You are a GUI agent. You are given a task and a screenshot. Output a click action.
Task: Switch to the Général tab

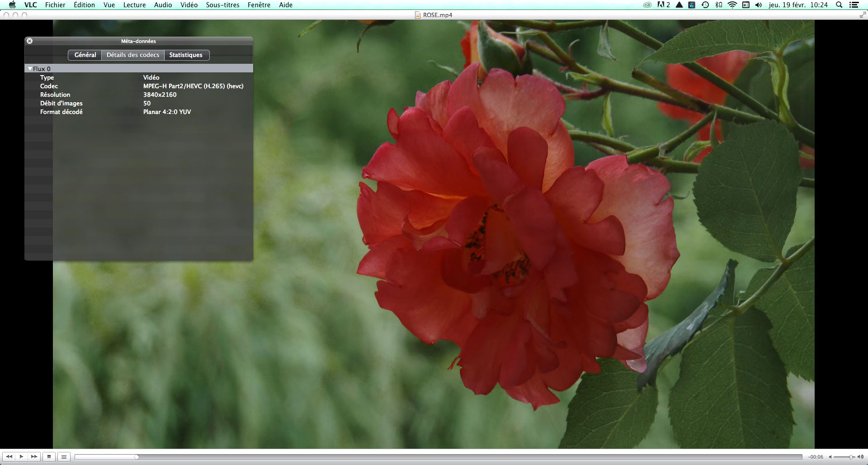pos(85,55)
